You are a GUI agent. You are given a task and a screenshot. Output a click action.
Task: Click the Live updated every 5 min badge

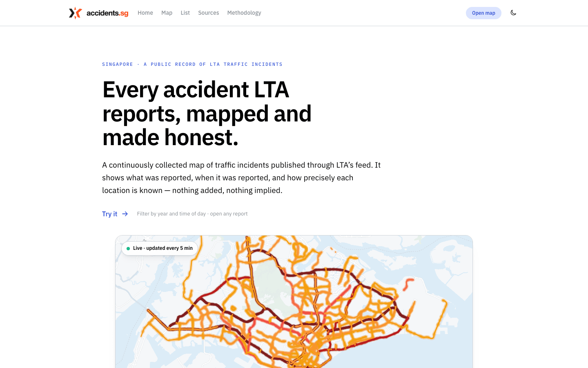(x=160, y=248)
